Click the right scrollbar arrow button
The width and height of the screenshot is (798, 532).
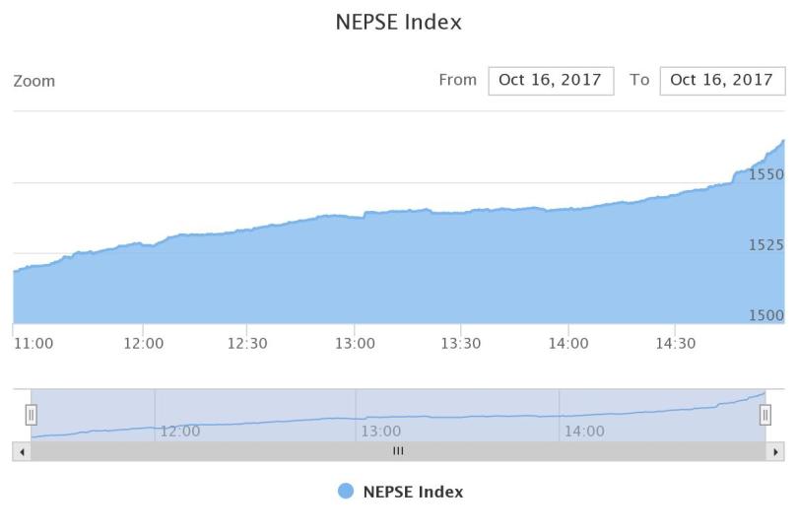(776, 451)
